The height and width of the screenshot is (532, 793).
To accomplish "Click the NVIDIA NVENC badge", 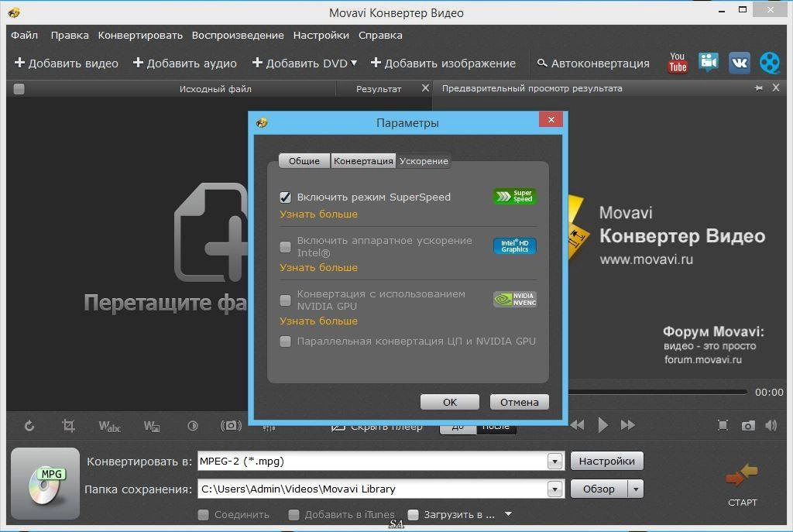I will click(x=515, y=299).
